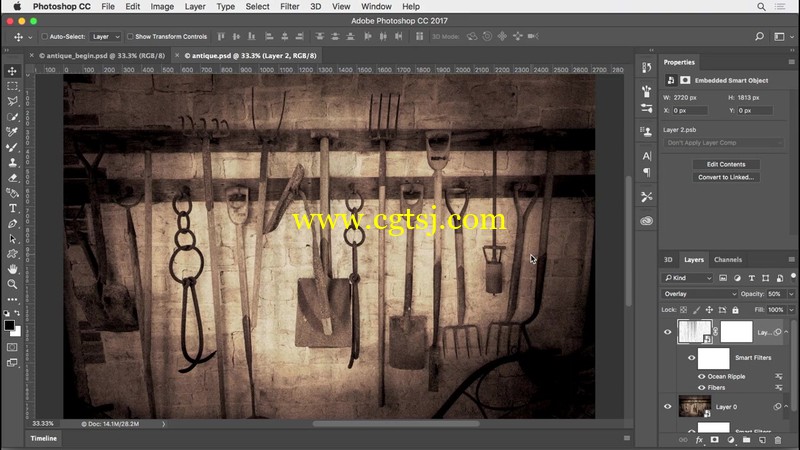Open the Apple menu
Screen dimensions: 800x450
pos(17,7)
